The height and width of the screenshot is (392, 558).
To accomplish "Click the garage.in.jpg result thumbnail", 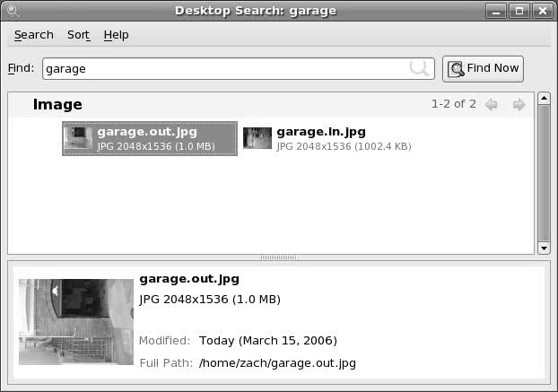I will (x=257, y=138).
